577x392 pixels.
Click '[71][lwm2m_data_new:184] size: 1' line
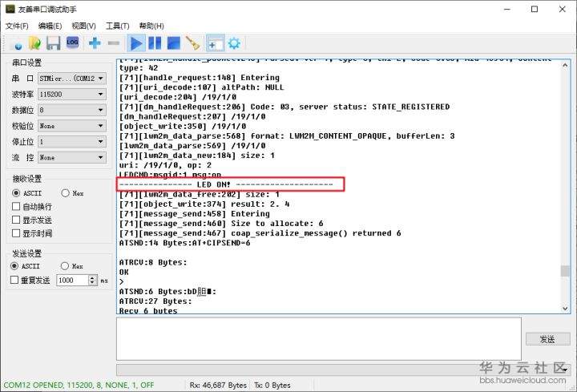click(x=197, y=156)
